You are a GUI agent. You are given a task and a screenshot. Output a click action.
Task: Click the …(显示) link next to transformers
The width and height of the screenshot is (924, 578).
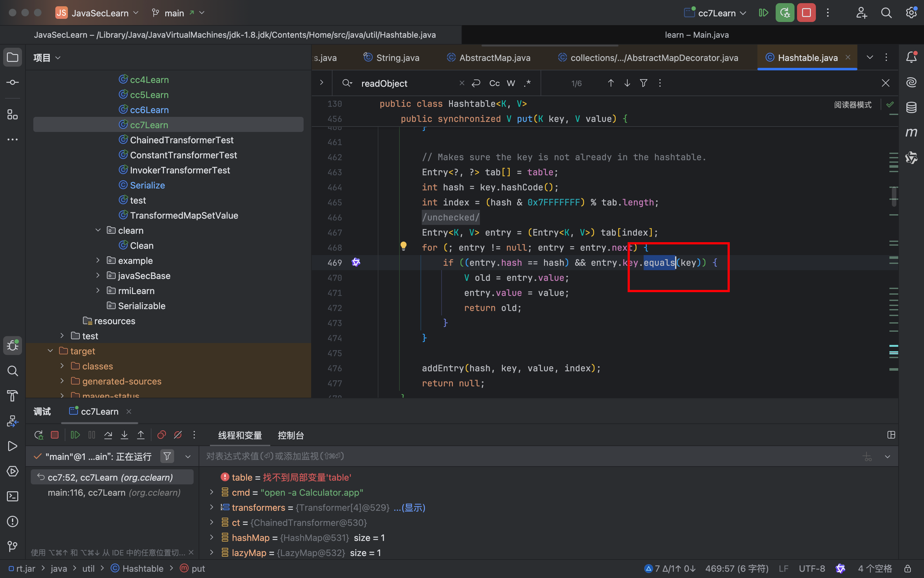tap(409, 508)
